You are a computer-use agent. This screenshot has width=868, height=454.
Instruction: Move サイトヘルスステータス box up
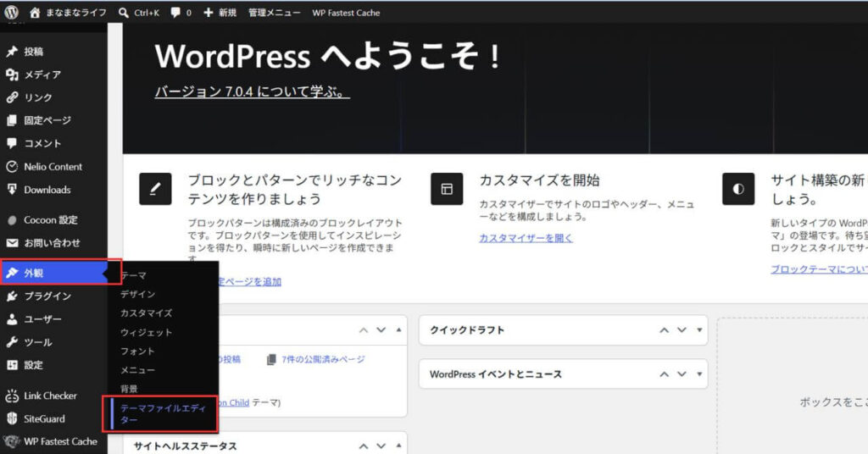point(364,446)
